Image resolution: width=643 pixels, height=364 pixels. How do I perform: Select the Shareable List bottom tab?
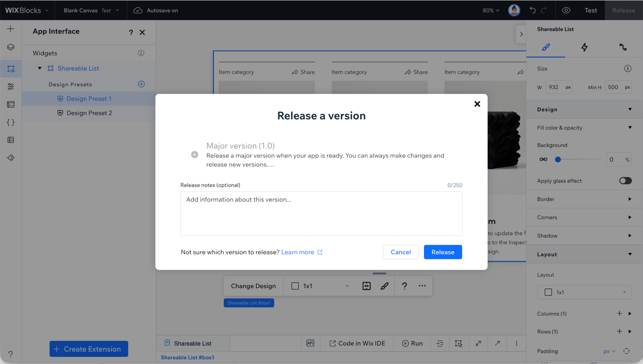click(193, 343)
